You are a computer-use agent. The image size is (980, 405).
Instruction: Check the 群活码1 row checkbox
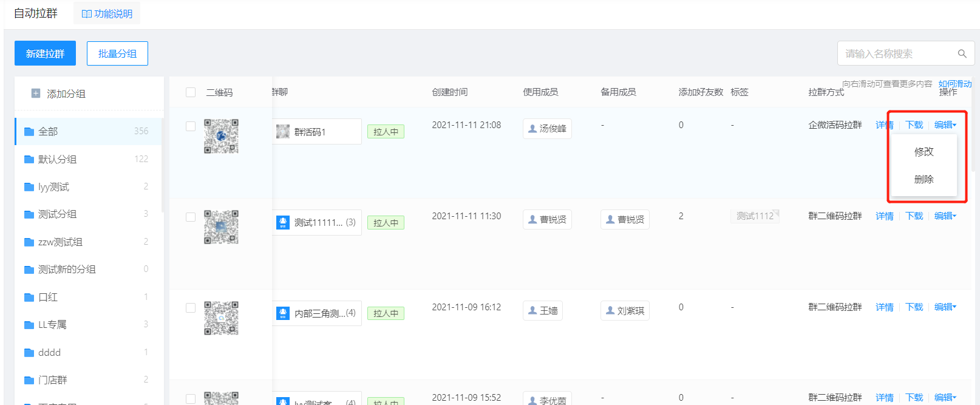[191, 126]
